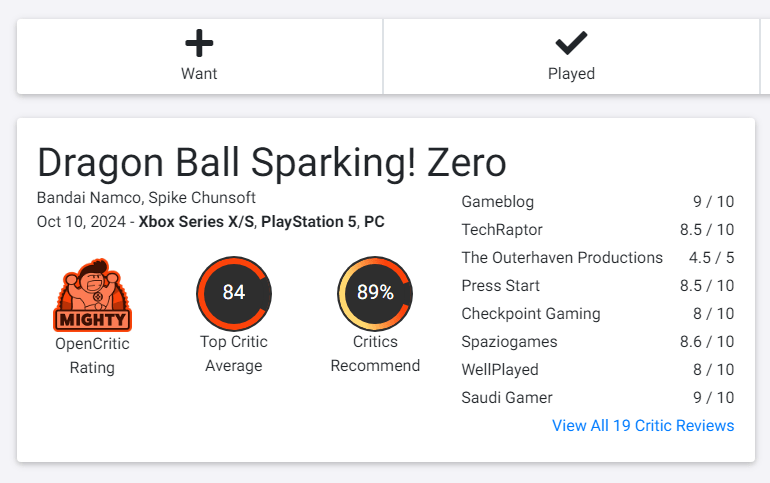Mark the game as Played
The width and height of the screenshot is (770, 483).
point(571,56)
